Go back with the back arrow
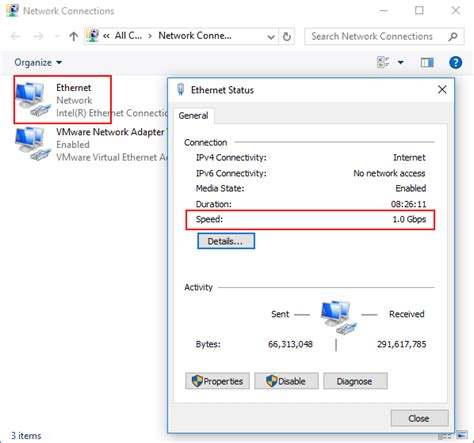 16,36
